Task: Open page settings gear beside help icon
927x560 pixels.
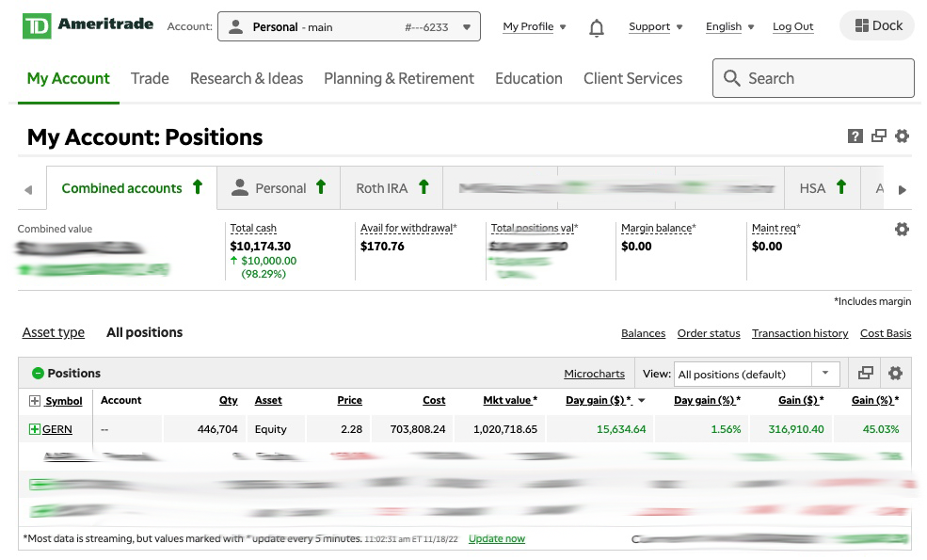Action: (x=902, y=136)
